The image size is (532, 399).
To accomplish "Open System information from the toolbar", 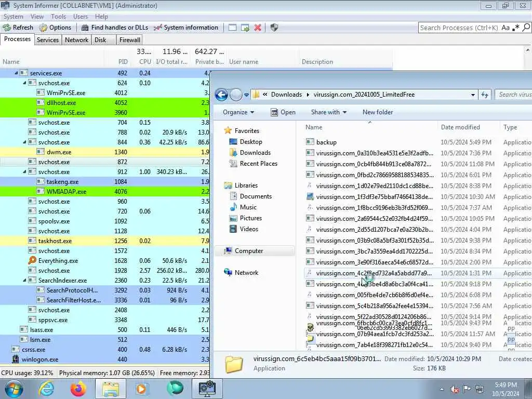I will (x=186, y=28).
